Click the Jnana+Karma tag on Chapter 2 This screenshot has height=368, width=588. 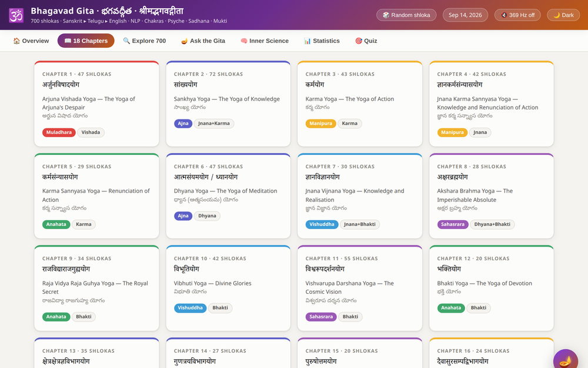(214, 123)
